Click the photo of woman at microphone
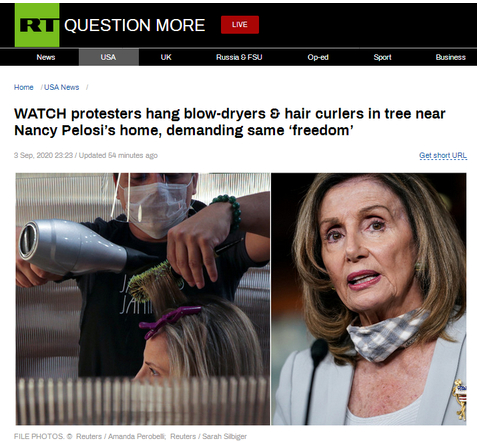This screenshot has height=442, width=477. pos(369,299)
